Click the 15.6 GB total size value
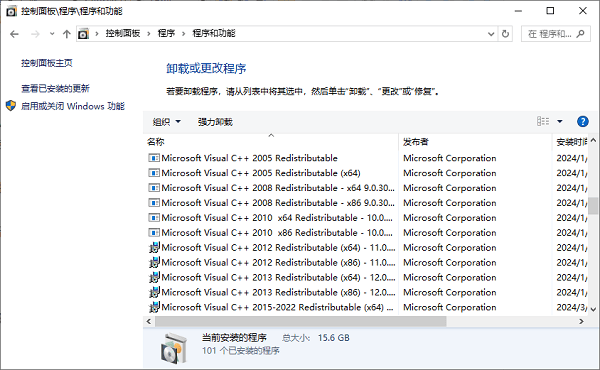 (334, 338)
